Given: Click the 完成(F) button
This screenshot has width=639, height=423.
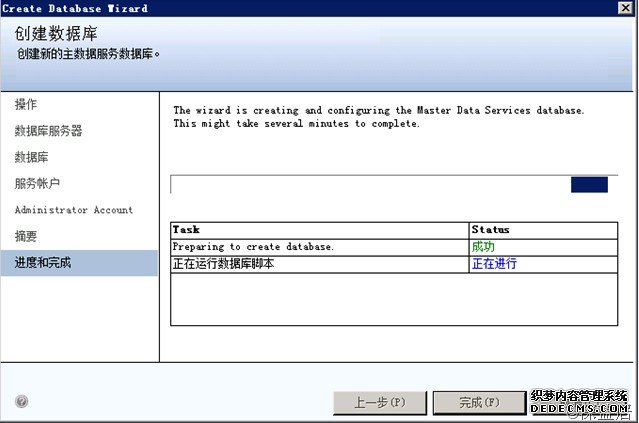Looking at the screenshot, I should click(478, 402).
